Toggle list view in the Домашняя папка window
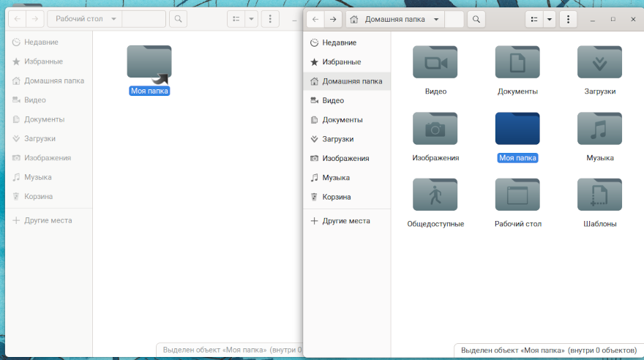644x360 pixels. click(x=535, y=20)
